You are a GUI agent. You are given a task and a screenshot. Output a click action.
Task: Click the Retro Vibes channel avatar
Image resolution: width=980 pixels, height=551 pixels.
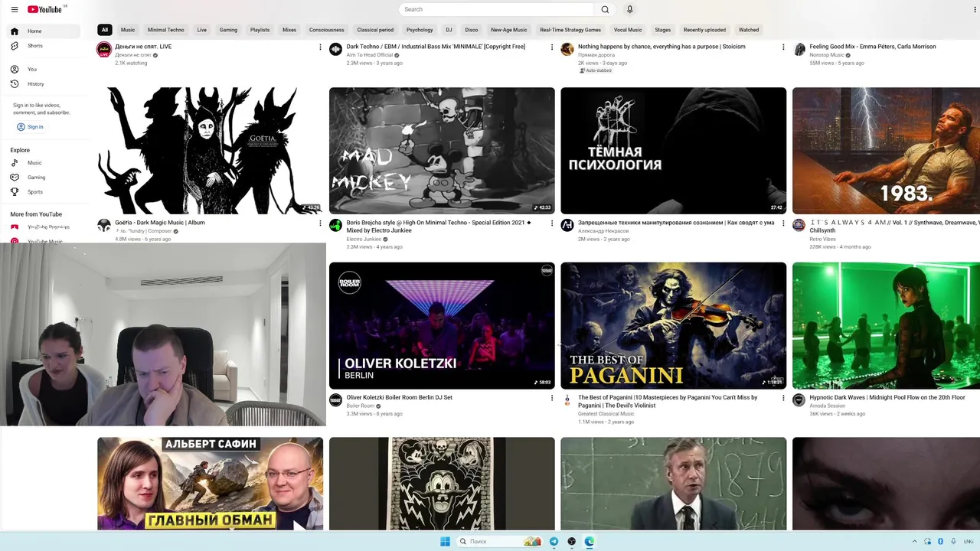(x=799, y=225)
